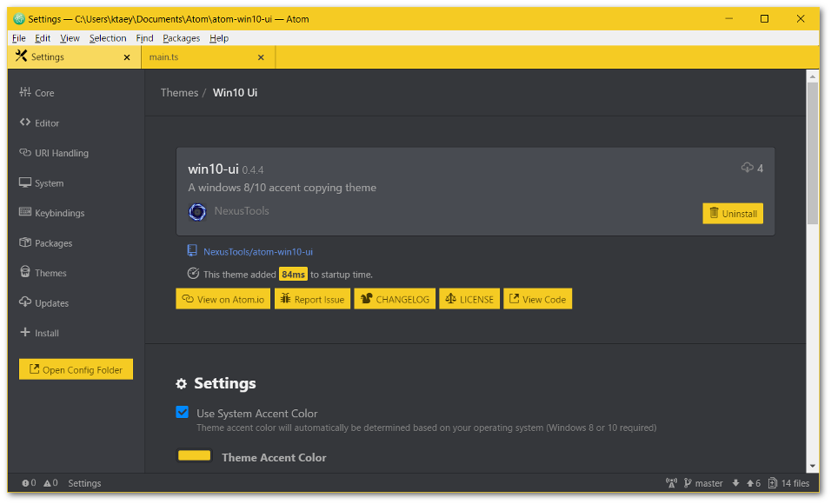Click the download count cloud icon
The height and width of the screenshot is (504, 831).
coord(748,168)
